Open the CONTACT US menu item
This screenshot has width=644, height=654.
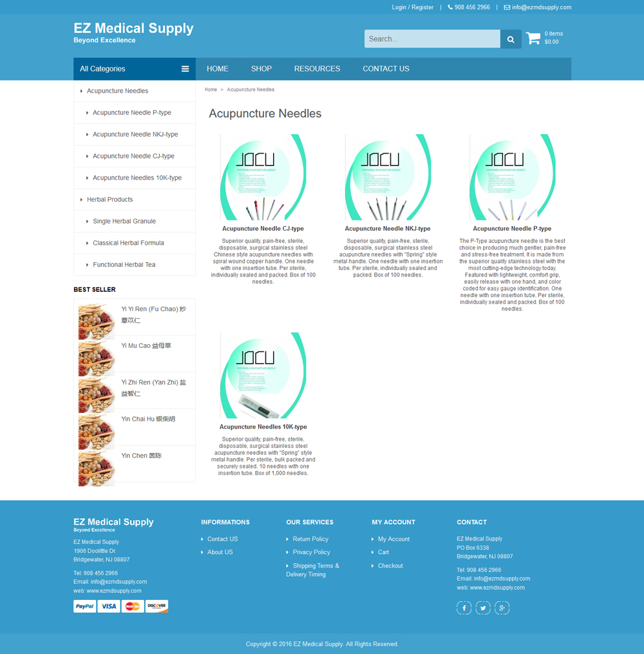tap(386, 69)
